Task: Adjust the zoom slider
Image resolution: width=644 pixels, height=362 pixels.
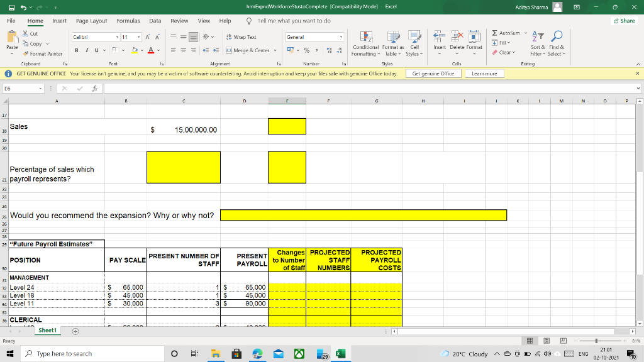Action: [596, 341]
